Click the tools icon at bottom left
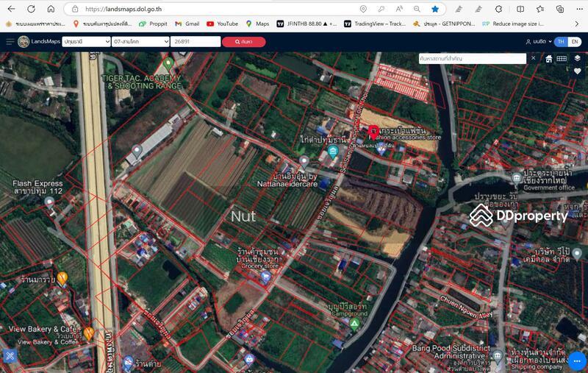The height and width of the screenshot is (373, 588). tap(10, 357)
